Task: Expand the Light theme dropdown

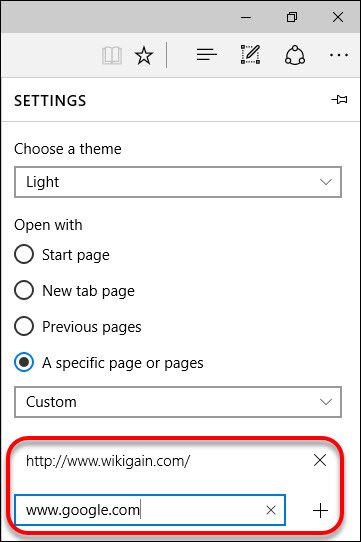Action: click(x=178, y=182)
